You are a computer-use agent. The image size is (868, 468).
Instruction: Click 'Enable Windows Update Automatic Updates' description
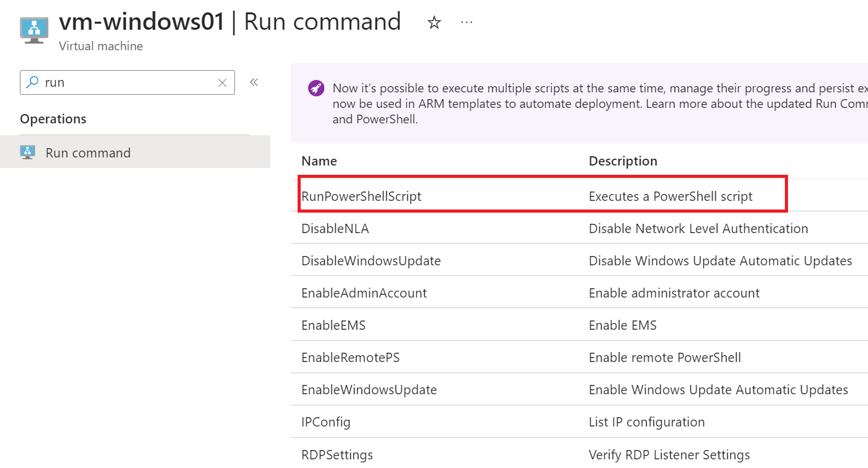(x=719, y=390)
